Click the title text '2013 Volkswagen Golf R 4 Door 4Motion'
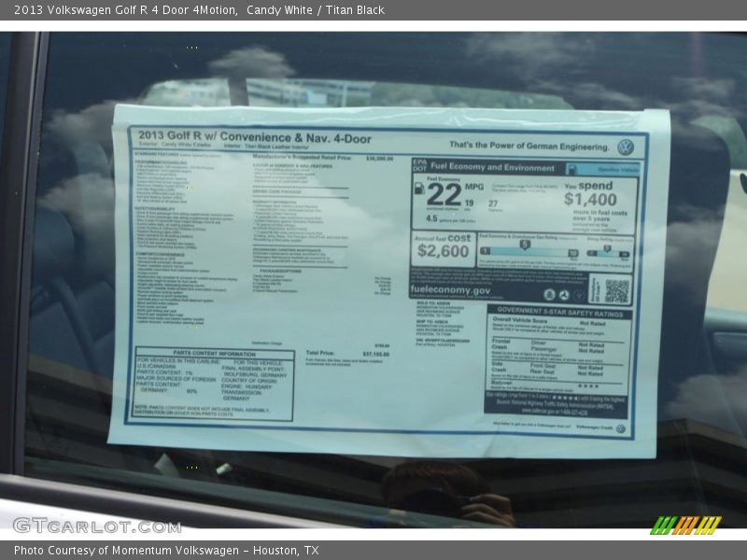This screenshot has width=747, height=560. click(x=126, y=10)
